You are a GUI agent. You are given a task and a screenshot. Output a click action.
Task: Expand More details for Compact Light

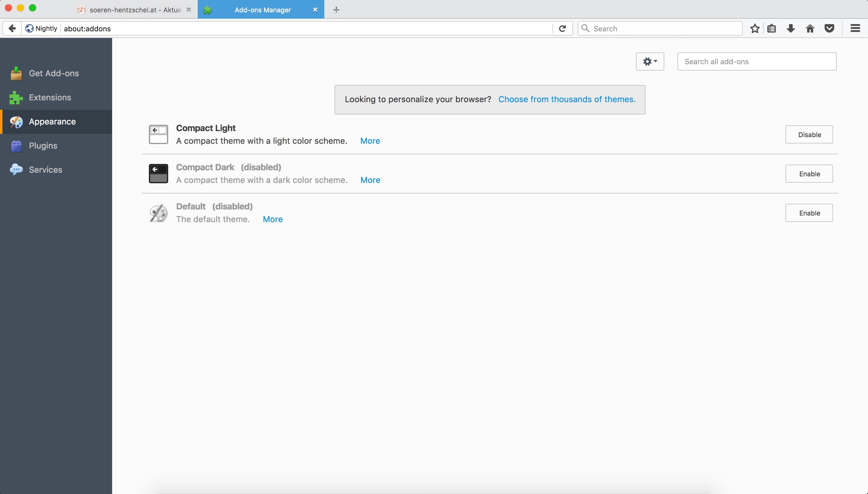pos(370,141)
